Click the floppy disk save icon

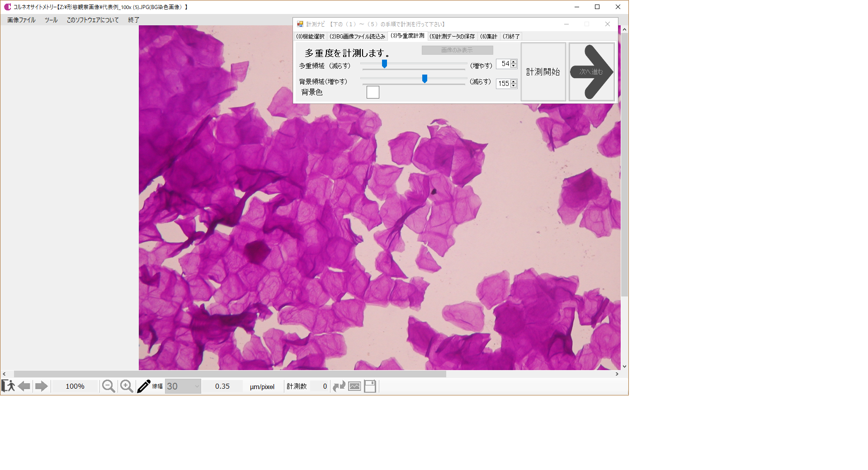point(370,386)
